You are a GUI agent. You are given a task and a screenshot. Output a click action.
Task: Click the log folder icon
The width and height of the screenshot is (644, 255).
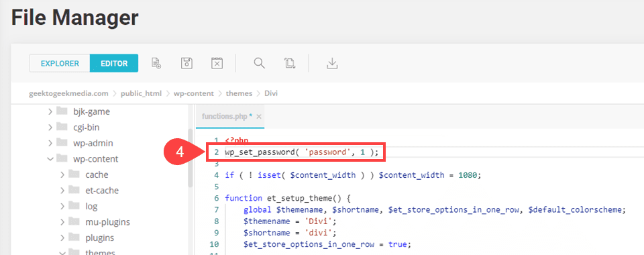point(74,206)
